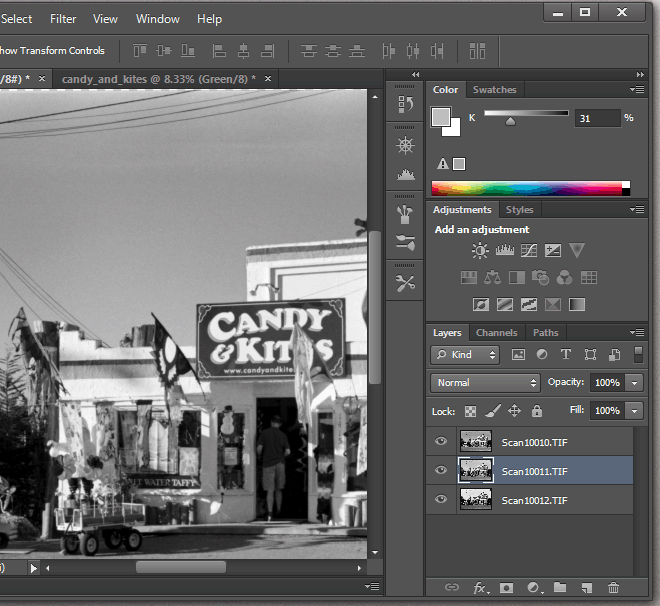660x606 pixels.
Task: Open the Window menu
Action: [158, 19]
